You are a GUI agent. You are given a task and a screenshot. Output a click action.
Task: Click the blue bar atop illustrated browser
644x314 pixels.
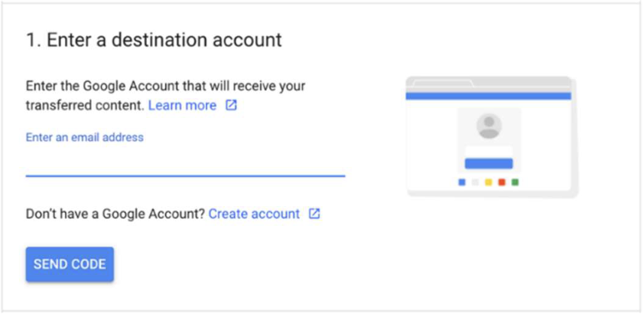tap(488, 96)
